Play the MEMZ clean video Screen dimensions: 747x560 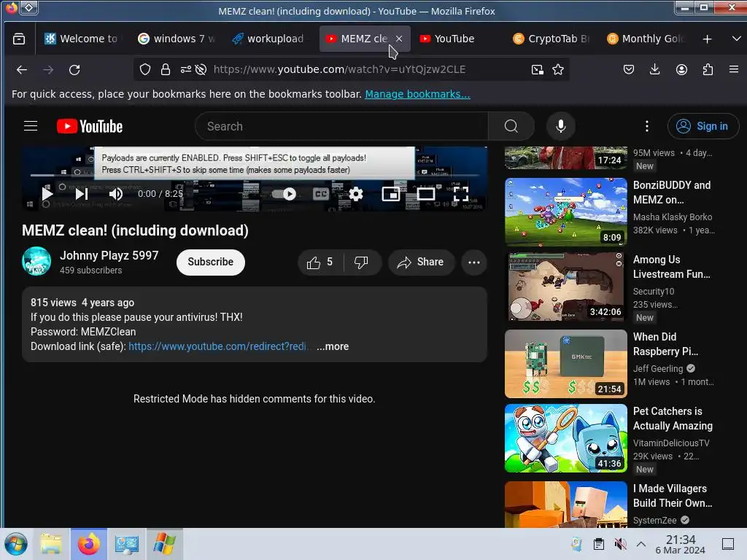47,194
